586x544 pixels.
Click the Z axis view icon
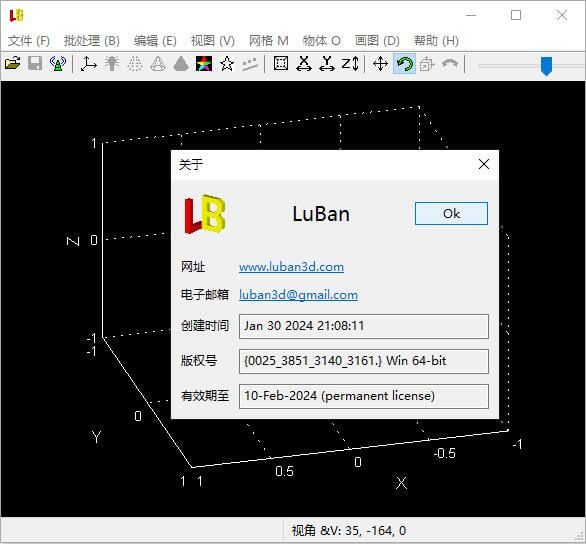350,64
